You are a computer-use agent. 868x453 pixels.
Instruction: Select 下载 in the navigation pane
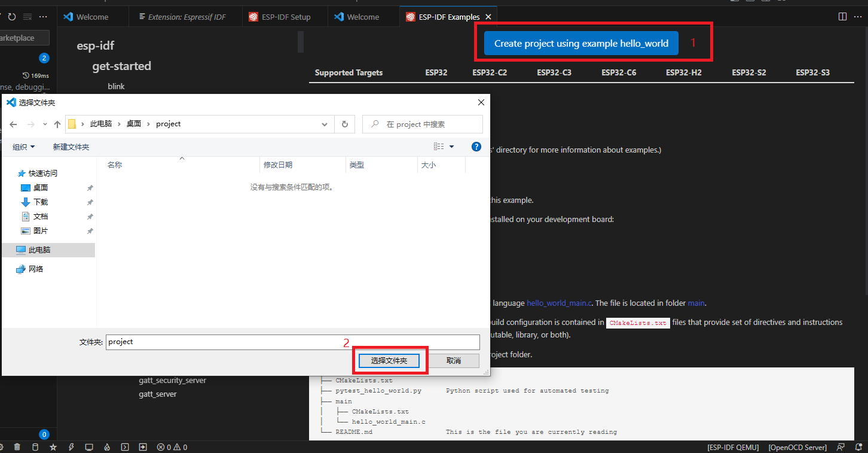(x=41, y=202)
